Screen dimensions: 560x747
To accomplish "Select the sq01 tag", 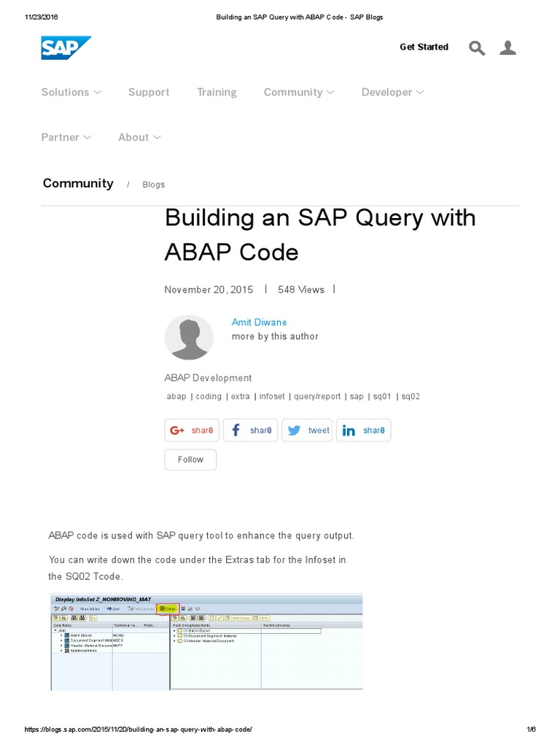I will [382, 396].
